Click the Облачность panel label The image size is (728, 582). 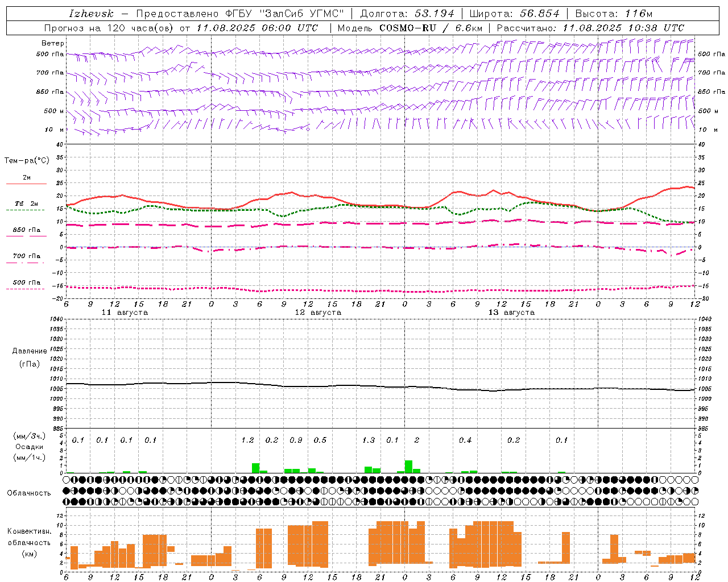tap(28, 493)
